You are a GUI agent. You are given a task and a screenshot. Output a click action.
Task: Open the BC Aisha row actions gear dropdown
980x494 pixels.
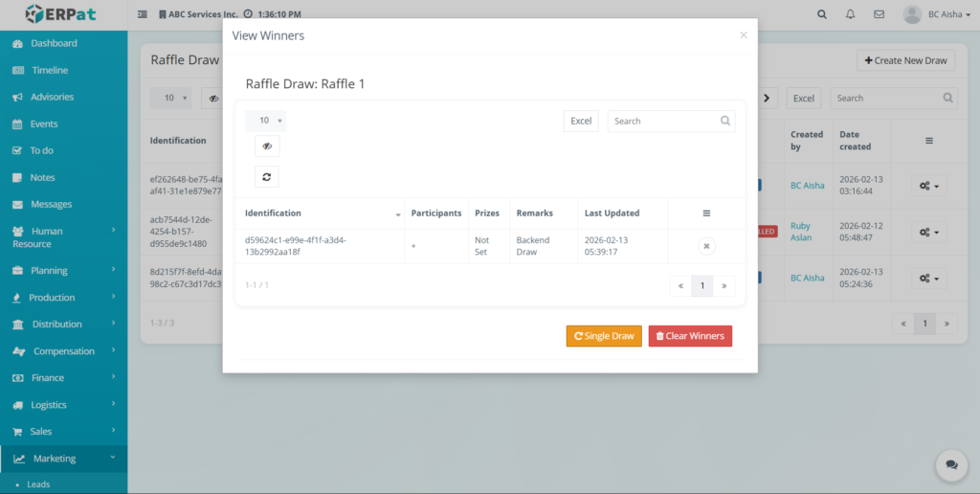(x=928, y=185)
